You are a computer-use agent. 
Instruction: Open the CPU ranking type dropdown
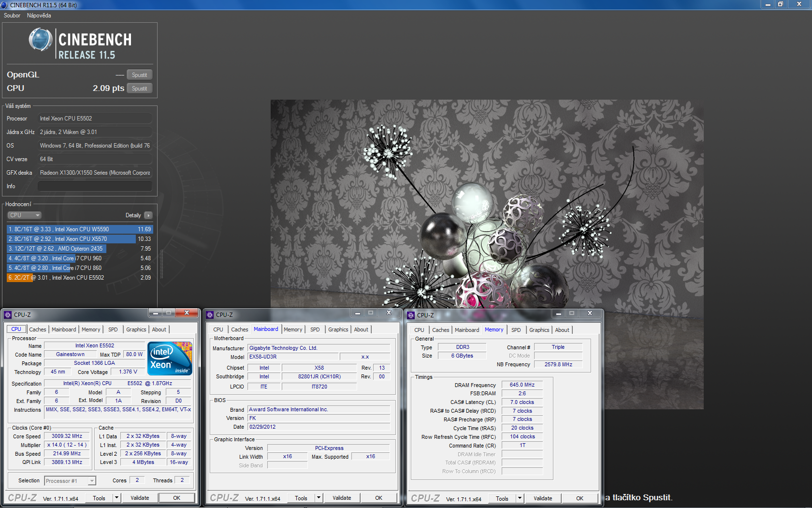click(x=24, y=215)
